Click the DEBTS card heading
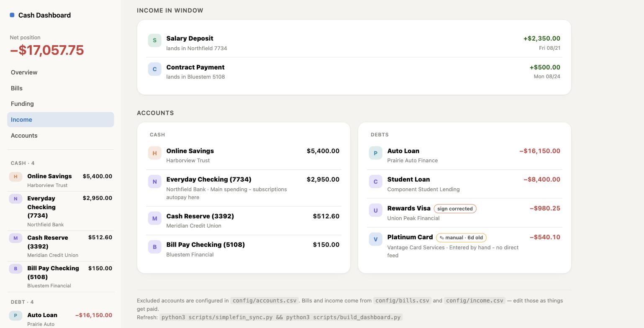 [380, 135]
